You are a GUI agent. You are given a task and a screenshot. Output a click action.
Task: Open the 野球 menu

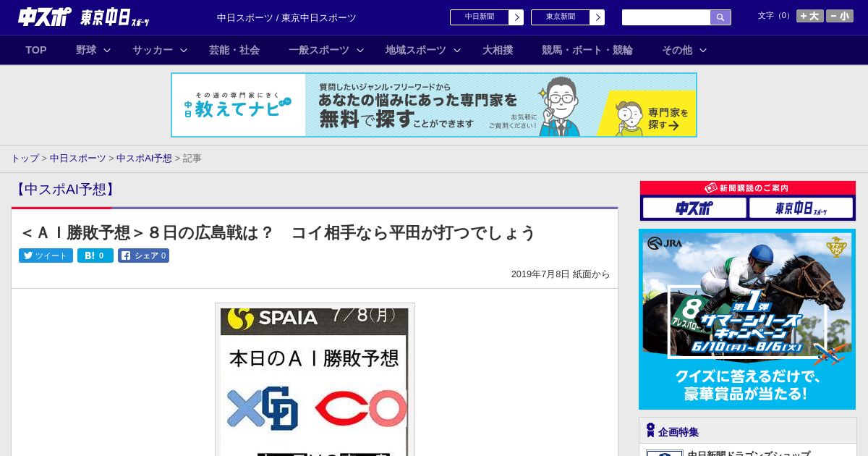pyautogui.click(x=86, y=50)
